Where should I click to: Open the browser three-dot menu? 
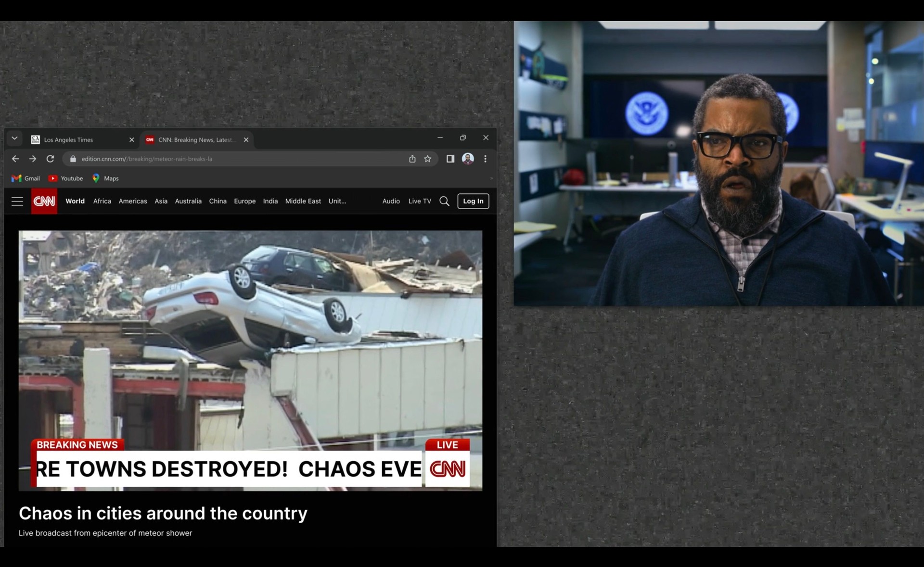(485, 159)
